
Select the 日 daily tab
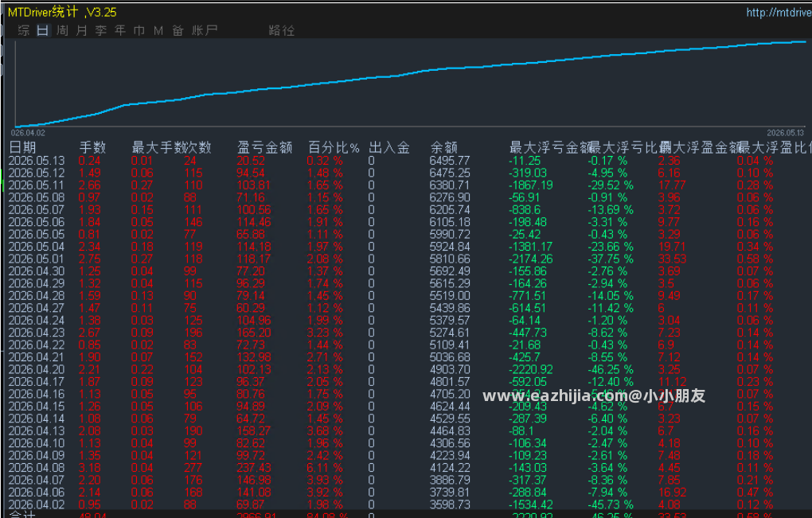[x=42, y=30]
